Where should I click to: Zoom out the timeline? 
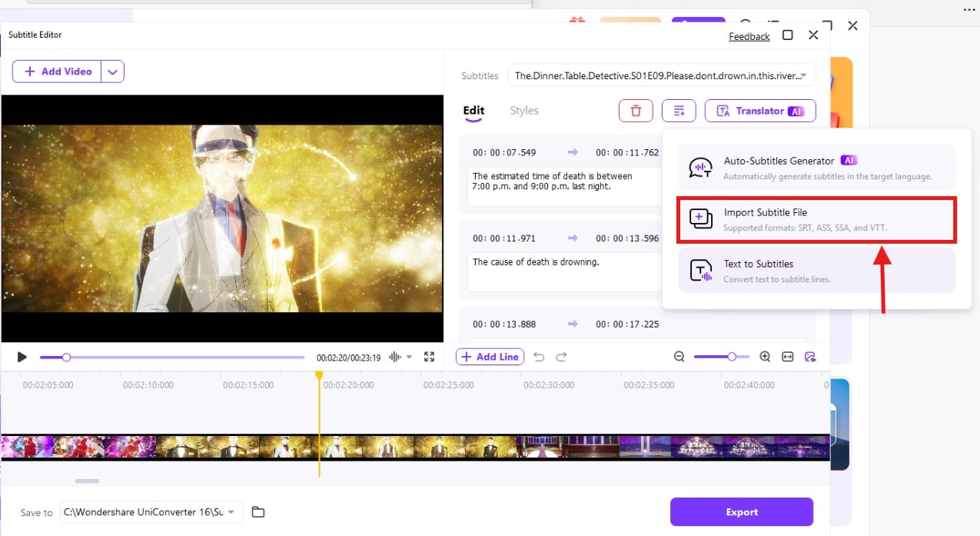point(679,357)
